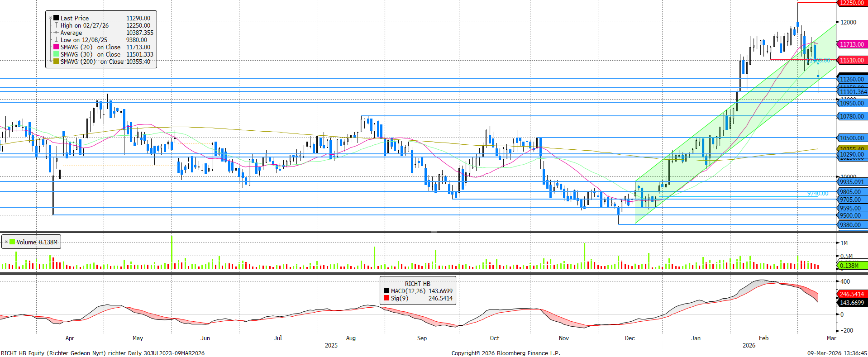The image size is (868, 357).
Task: Select the olive SMAVG (200) color swatch
Action: click(x=56, y=62)
